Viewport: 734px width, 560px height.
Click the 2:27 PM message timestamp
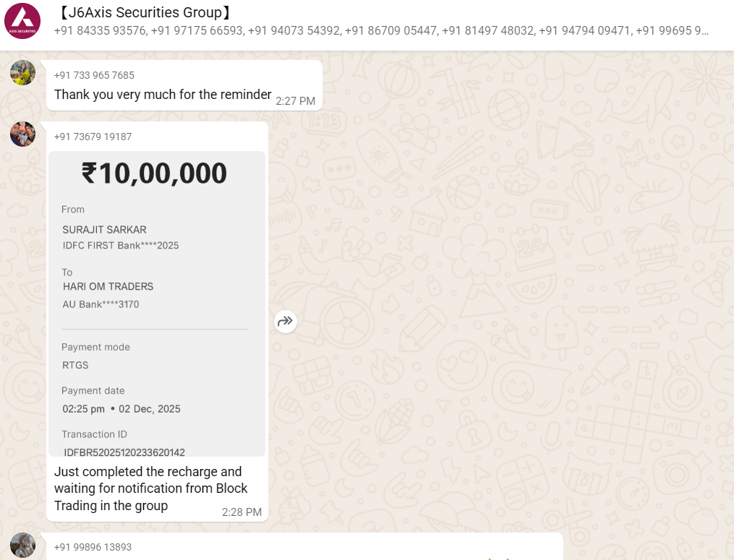click(295, 101)
